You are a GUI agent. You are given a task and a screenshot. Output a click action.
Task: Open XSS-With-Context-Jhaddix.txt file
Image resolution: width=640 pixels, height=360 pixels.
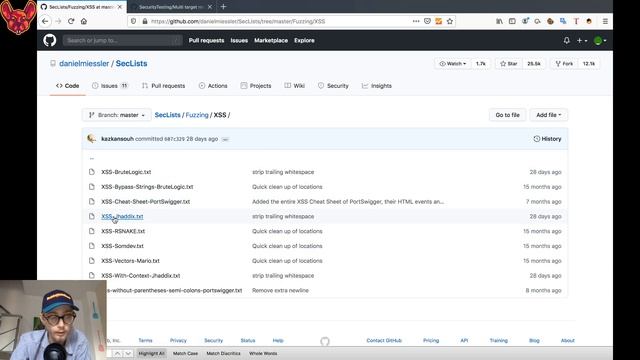(141, 276)
